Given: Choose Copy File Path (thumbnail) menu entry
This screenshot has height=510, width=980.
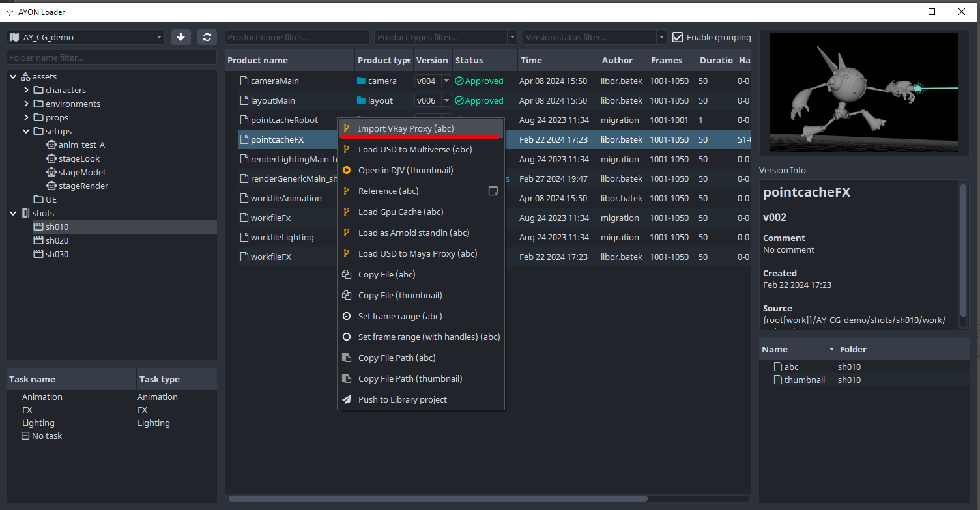Looking at the screenshot, I should pos(421,378).
